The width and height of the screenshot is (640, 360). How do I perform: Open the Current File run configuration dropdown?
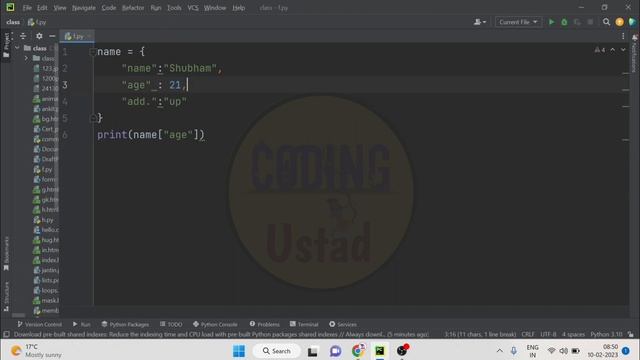[x=518, y=22]
